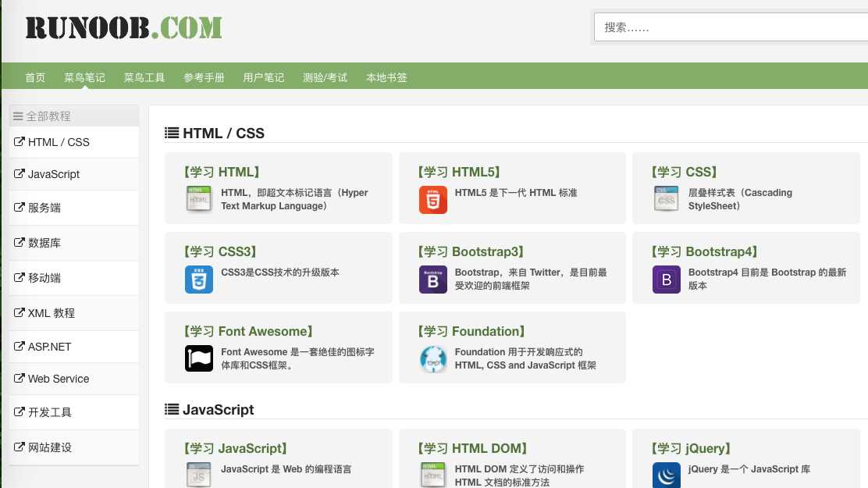
Task: Click the blue CSS3 shield icon
Action: pos(199,280)
